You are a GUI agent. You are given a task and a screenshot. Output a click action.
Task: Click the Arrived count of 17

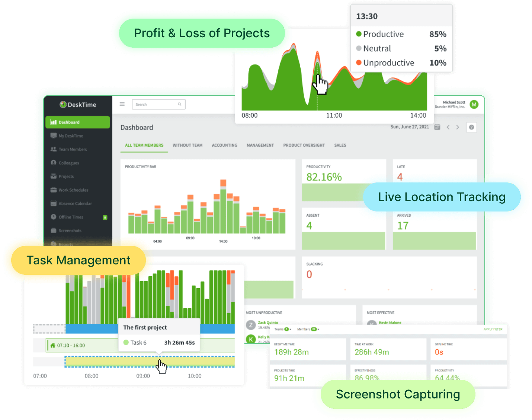pyautogui.click(x=403, y=226)
